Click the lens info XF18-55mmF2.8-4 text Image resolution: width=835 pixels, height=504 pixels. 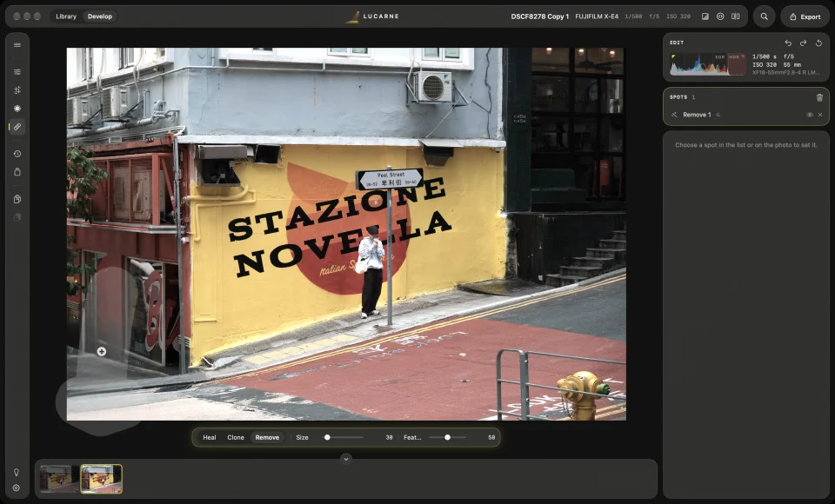coord(785,73)
